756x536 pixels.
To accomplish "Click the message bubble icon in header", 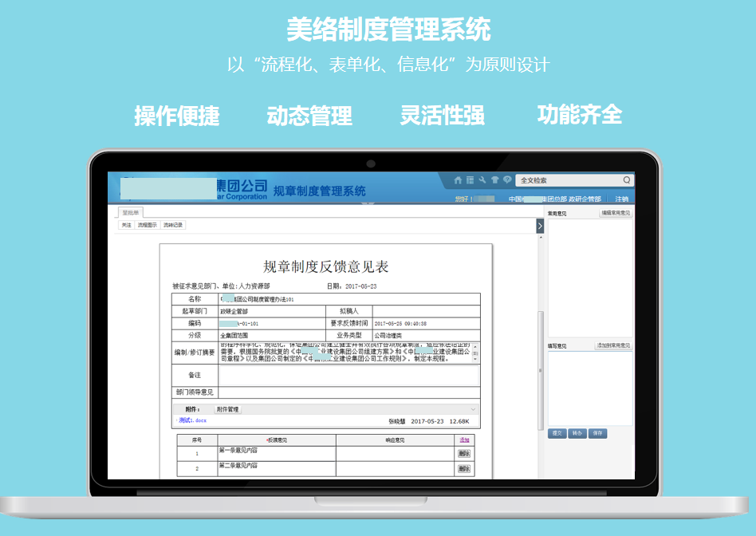I will (x=506, y=180).
